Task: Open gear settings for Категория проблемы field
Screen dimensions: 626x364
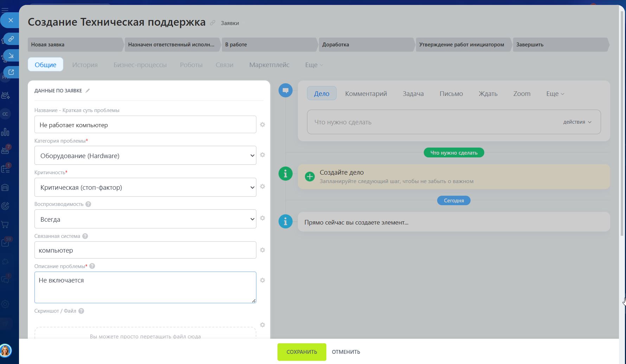Action: click(x=262, y=155)
